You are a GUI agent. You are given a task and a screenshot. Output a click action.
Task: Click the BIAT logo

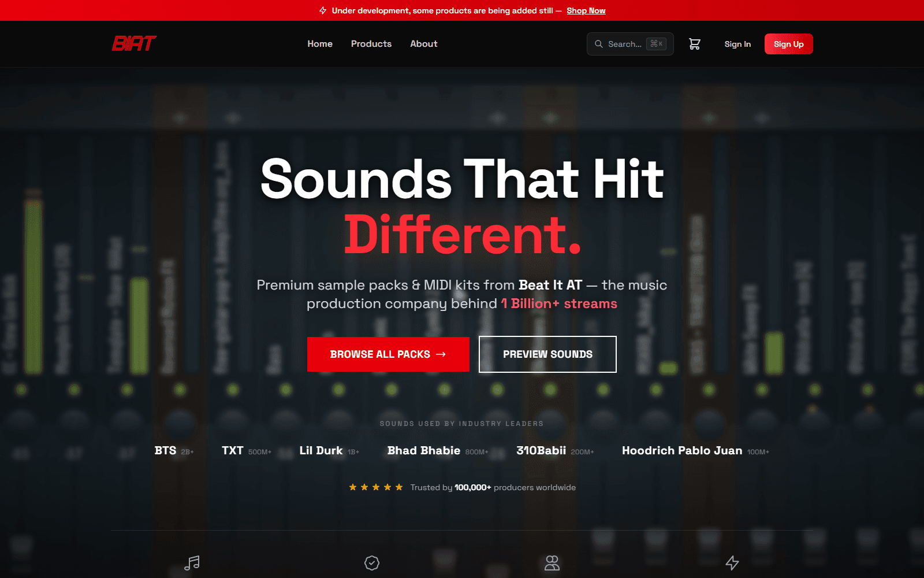pos(134,44)
